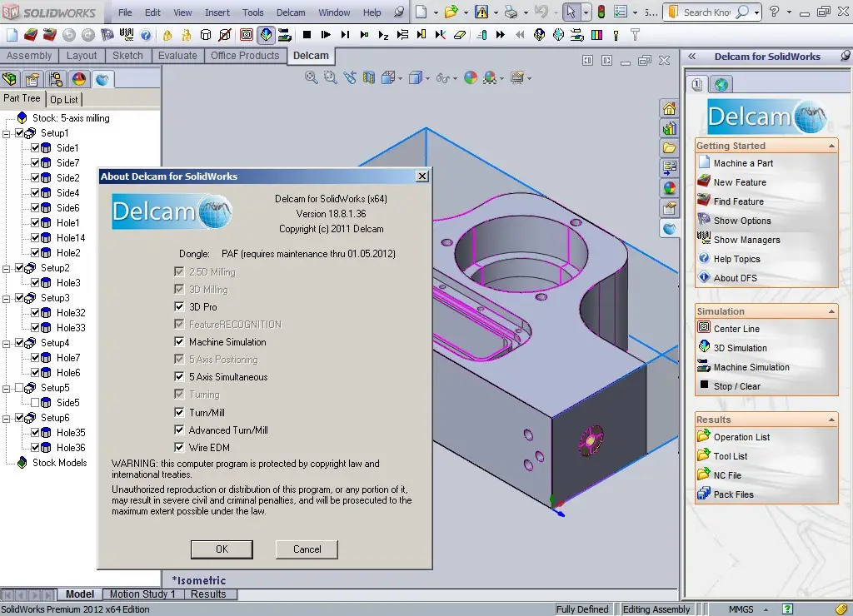The width and height of the screenshot is (853, 616).
Task: Check the Setup5 tree checkbox
Action: click(20, 388)
